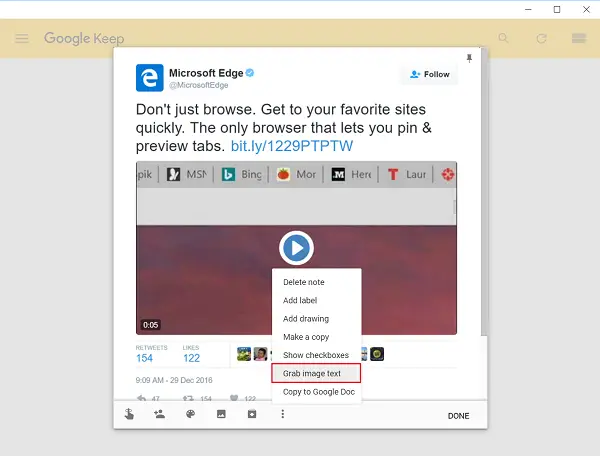This screenshot has height=456, width=600.
Task: Close the Google Keep window
Action: coord(586,10)
